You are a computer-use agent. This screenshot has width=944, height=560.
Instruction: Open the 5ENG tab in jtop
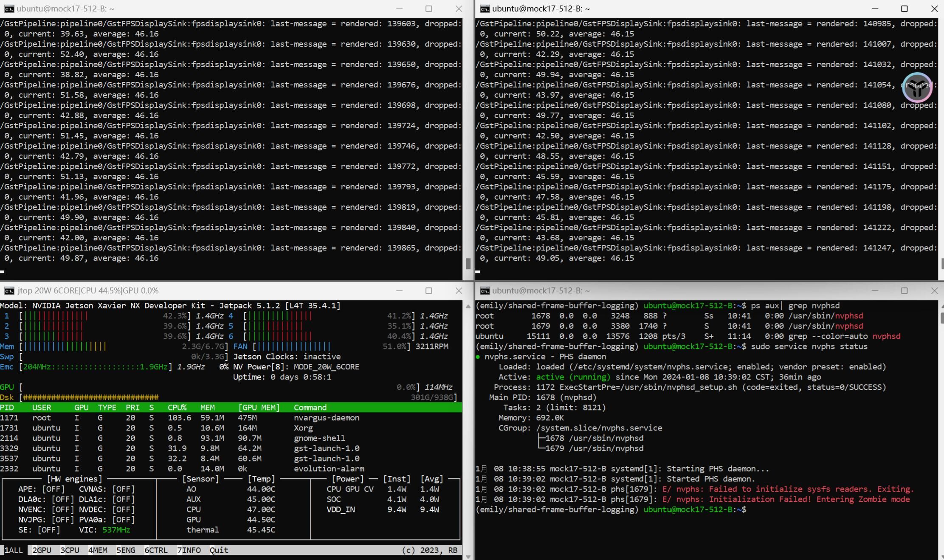tap(126, 550)
